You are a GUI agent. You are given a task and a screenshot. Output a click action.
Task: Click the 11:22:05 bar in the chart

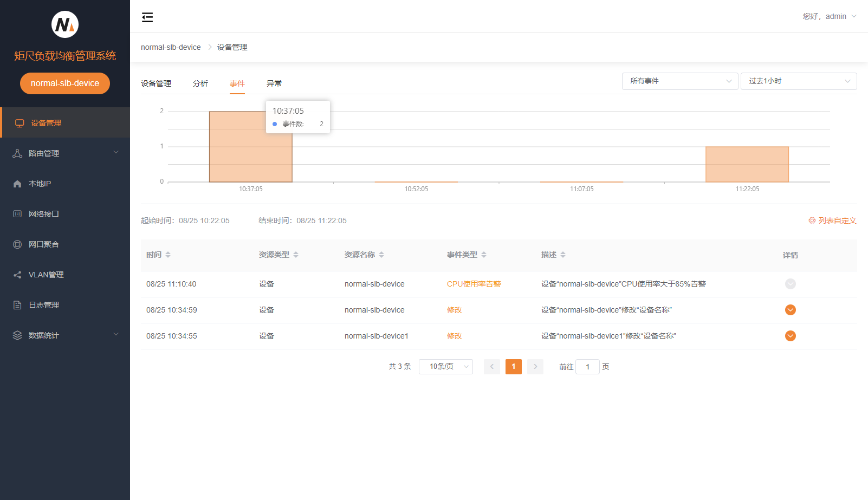click(747, 164)
